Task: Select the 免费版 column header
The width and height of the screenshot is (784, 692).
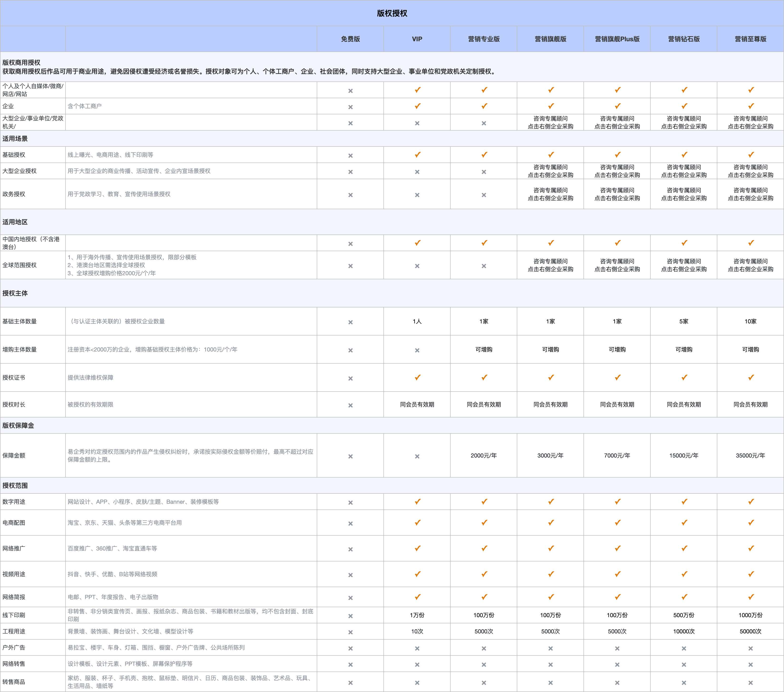Action: [x=350, y=39]
